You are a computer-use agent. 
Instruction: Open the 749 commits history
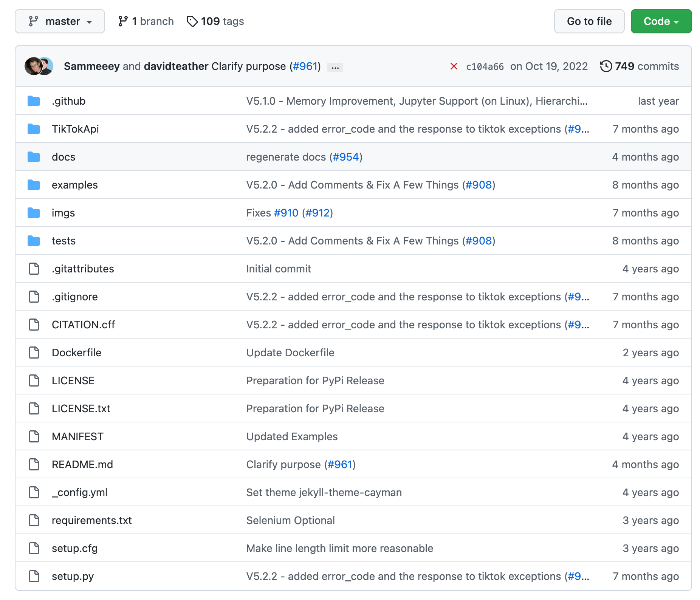[x=640, y=66]
